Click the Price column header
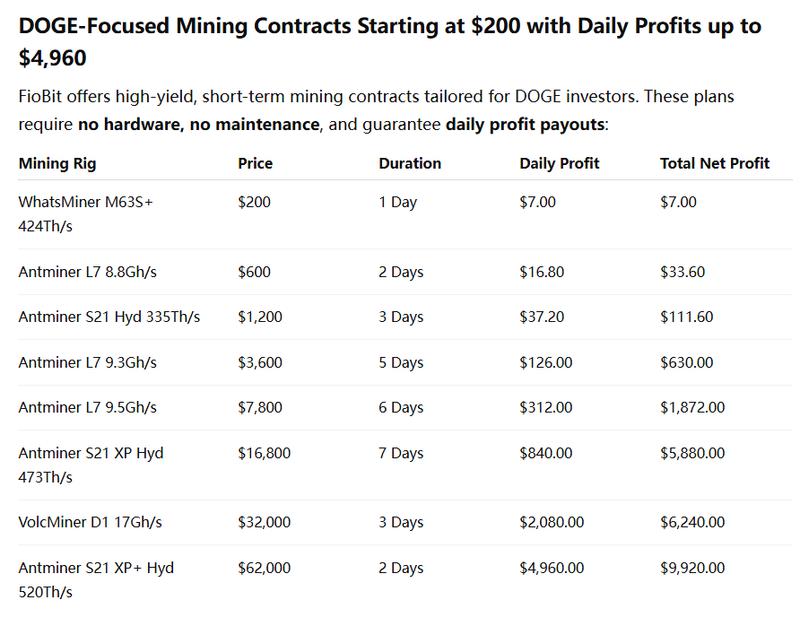The width and height of the screenshot is (800, 626). tap(255, 163)
